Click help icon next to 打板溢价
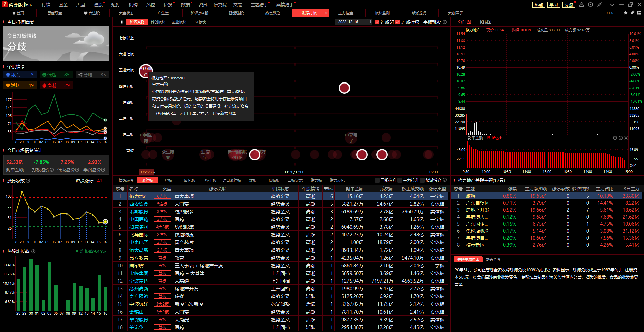 click(x=52, y=170)
